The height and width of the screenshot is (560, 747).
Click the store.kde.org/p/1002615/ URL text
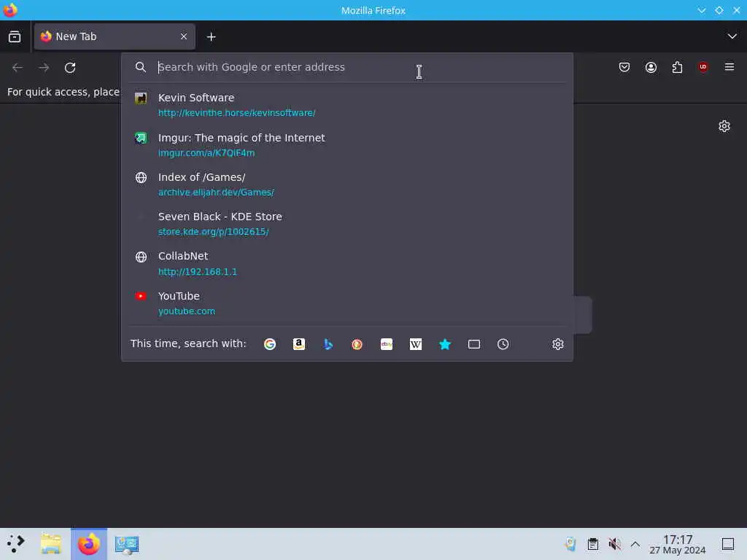click(214, 232)
